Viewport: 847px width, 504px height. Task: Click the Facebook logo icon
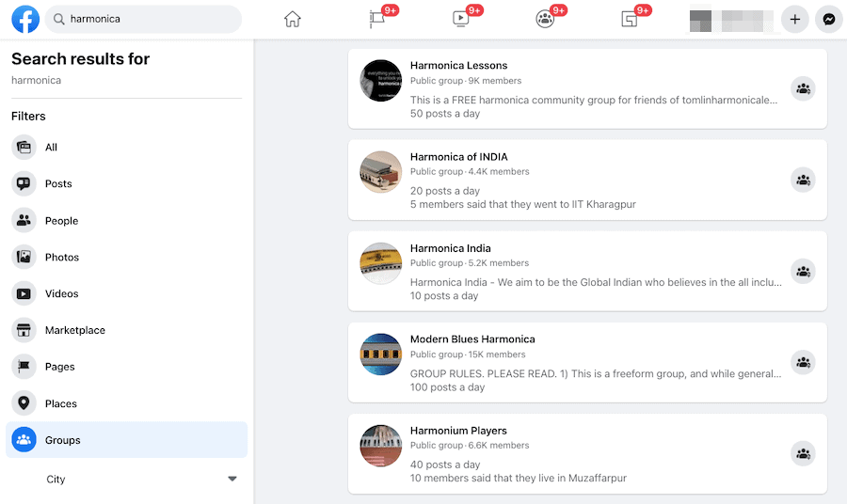point(25,19)
